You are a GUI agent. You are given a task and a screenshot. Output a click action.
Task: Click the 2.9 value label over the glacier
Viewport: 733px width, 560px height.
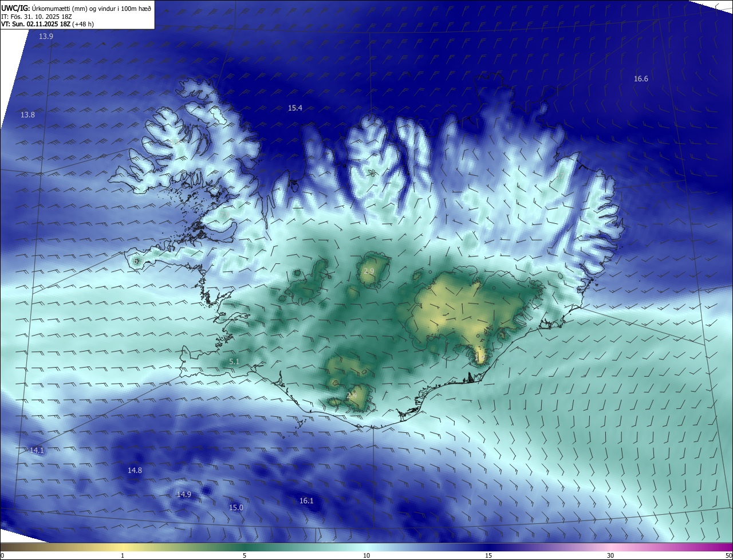coord(369,271)
